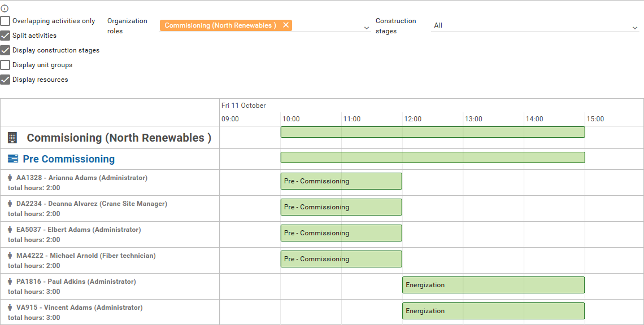Click Vincent Adams' Energization activity bar
The width and height of the screenshot is (644, 325).
coord(493,311)
